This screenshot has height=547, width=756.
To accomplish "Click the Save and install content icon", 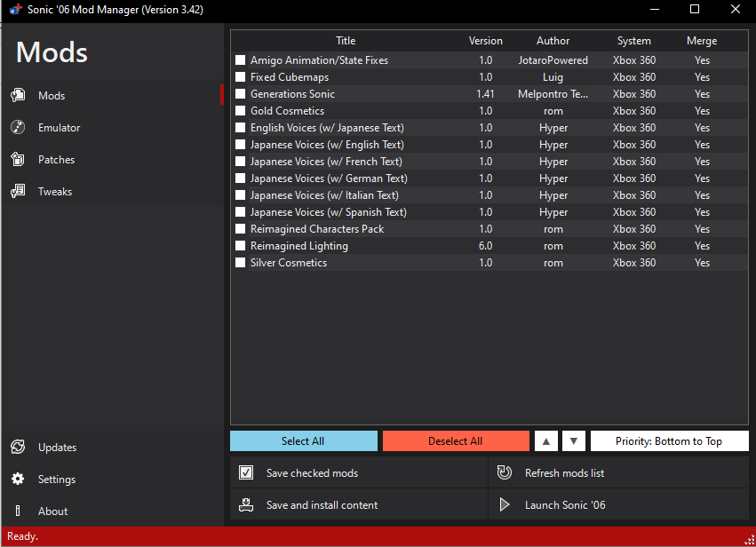I will [x=246, y=504].
